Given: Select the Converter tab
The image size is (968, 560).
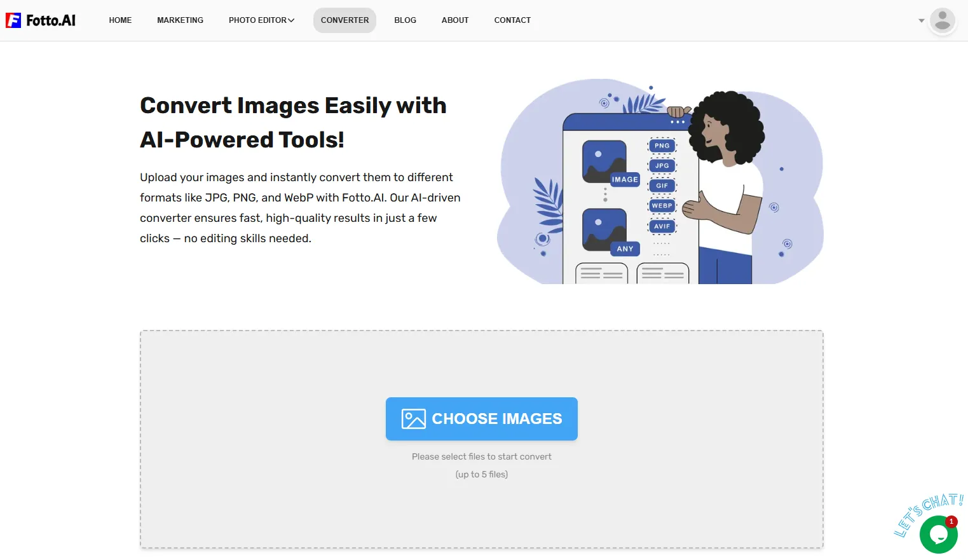Looking at the screenshot, I should click(x=344, y=20).
